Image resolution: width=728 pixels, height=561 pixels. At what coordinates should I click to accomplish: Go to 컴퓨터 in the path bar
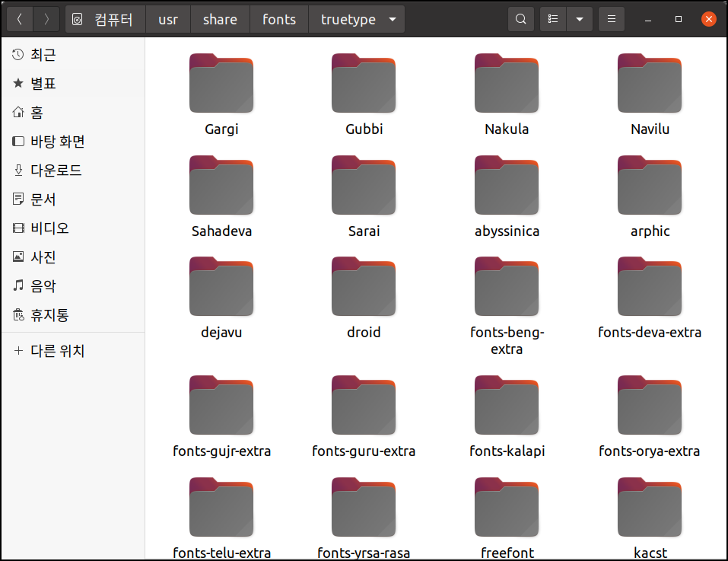(106, 19)
